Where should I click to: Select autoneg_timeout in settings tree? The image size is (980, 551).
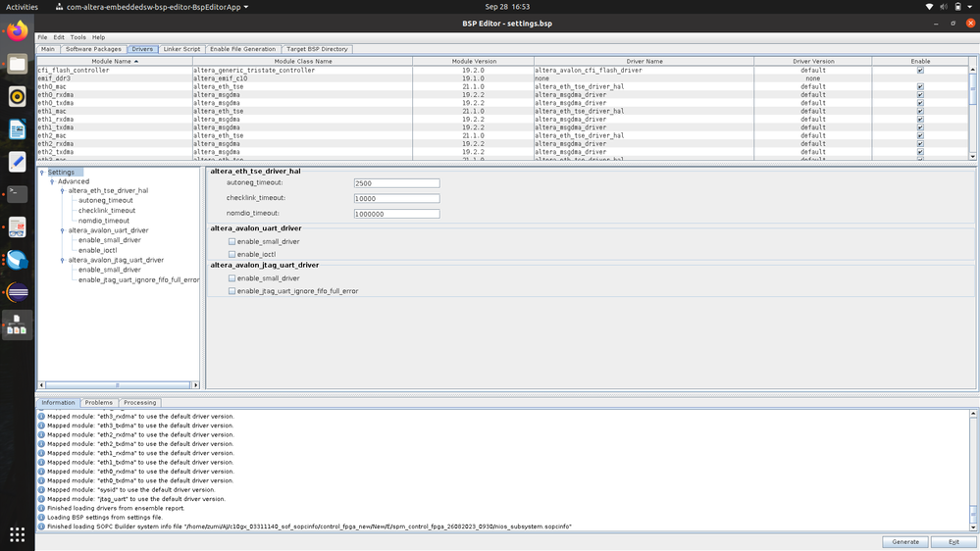[106, 201]
